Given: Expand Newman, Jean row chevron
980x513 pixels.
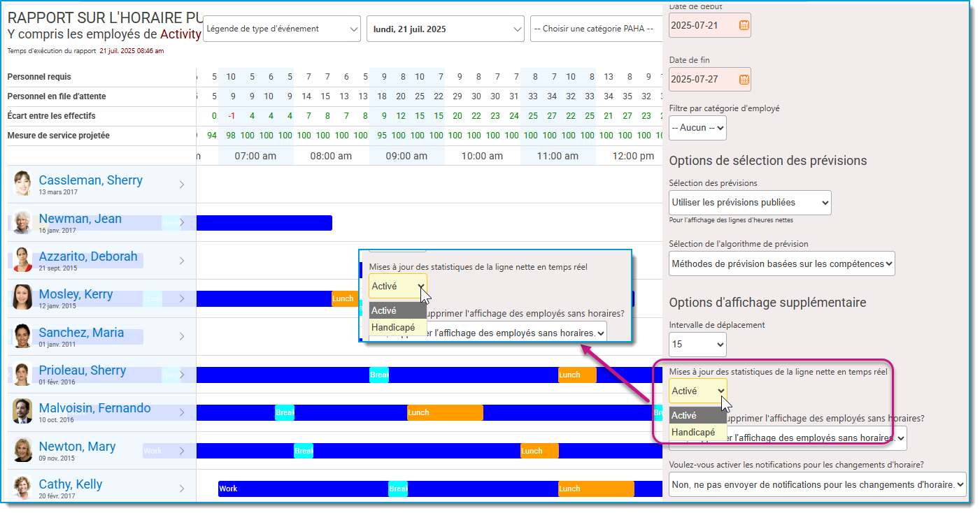Looking at the screenshot, I should pyautogui.click(x=182, y=222).
